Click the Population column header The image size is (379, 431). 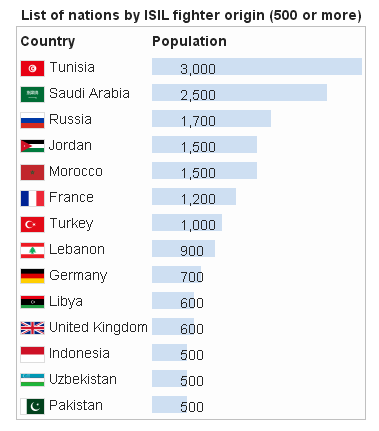point(189,42)
